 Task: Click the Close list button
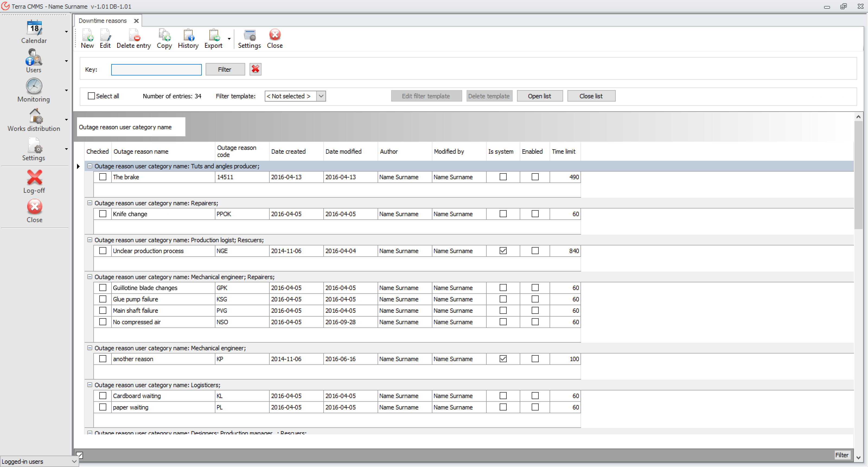(x=591, y=96)
